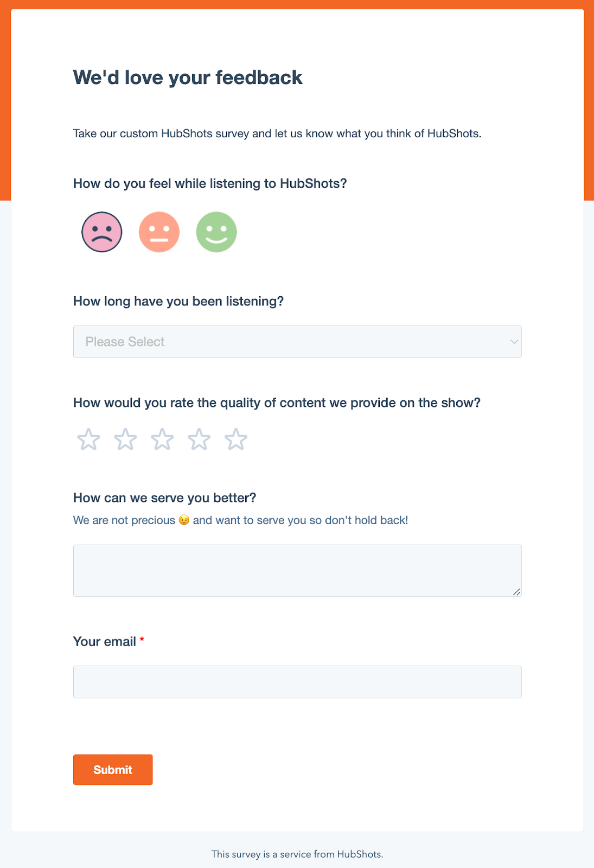Click 'This survey is a service from HubShots' footer
This screenshot has width=594, height=868.
click(297, 854)
